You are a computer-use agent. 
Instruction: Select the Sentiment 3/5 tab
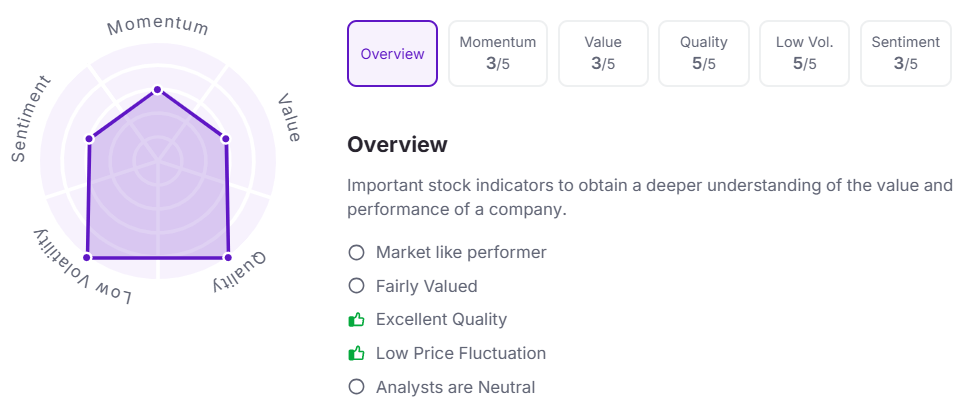[905, 54]
